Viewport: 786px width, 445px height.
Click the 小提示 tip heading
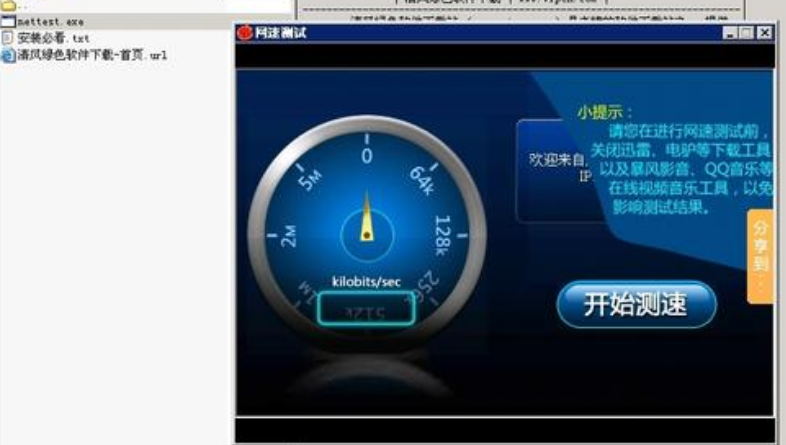point(605,112)
